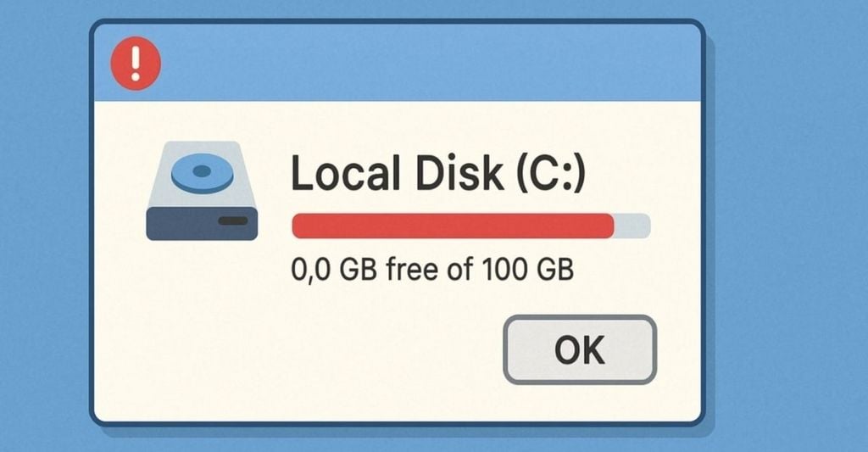Click the blue desktop background outside the dialog
This screenshot has height=452, width=868.
point(786,221)
